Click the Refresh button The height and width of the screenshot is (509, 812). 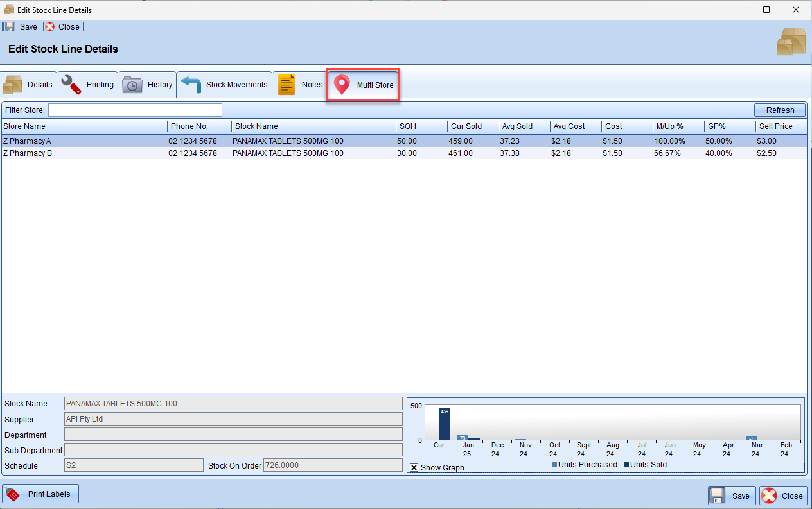point(781,110)
